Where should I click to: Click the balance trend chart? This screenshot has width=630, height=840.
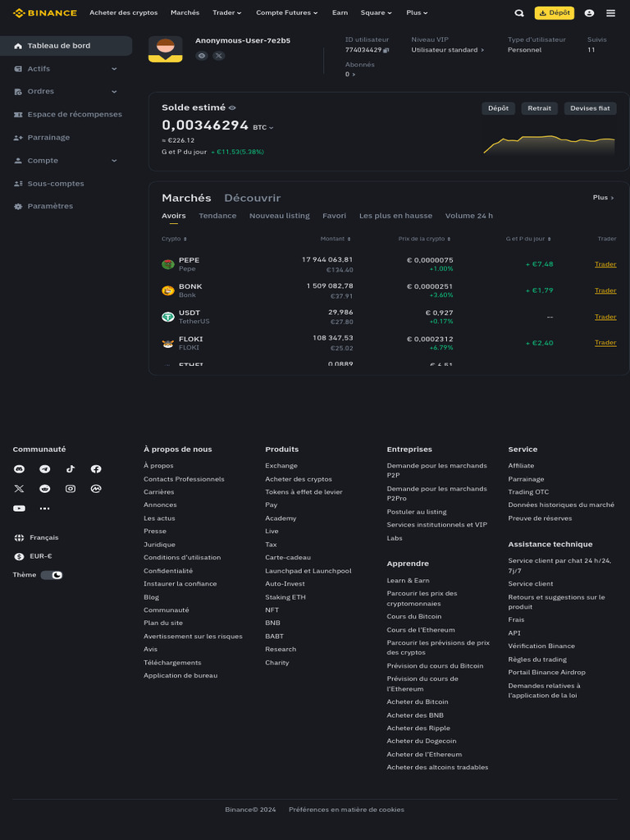click(x=549, y=143)
